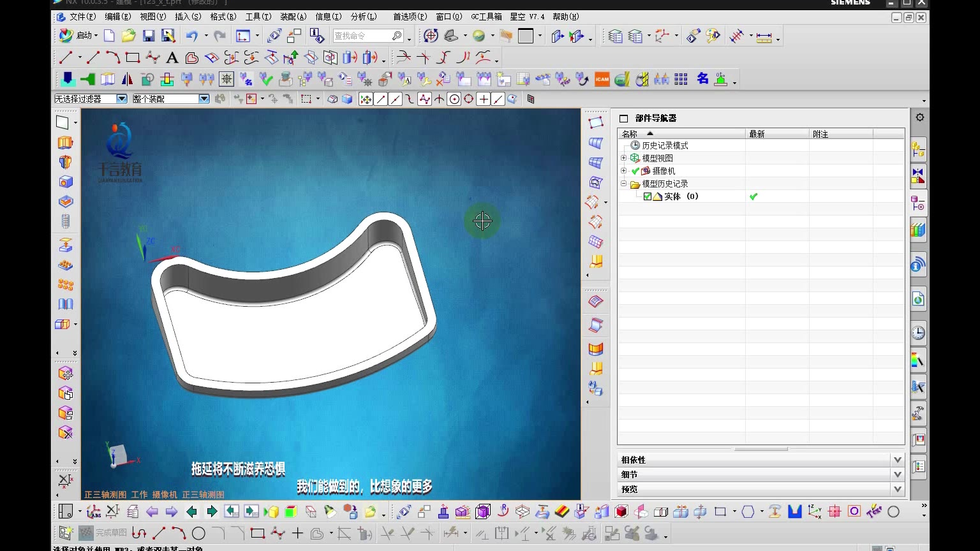Open the 分析(L) menu

(x=363, y=17)
